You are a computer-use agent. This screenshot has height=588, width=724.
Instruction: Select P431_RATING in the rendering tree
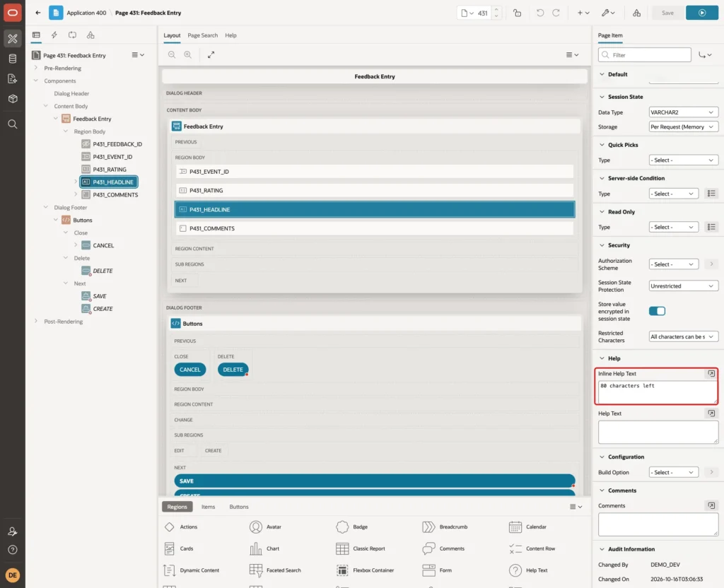tap(110, 170)
